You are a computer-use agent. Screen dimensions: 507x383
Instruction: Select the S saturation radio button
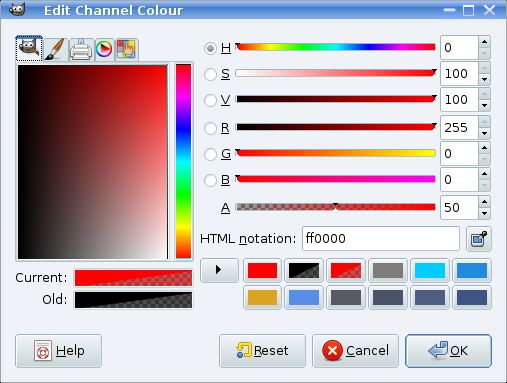pyautogui.click(x=210, y=74)
